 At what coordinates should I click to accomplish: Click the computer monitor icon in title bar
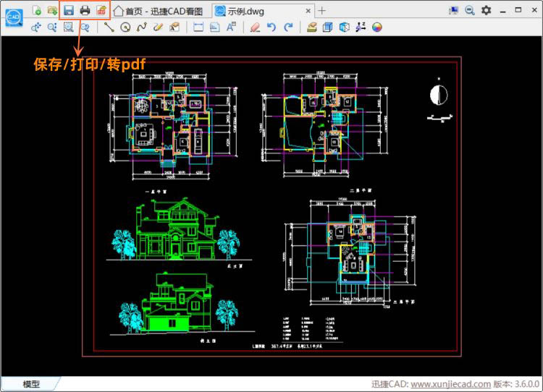(453, 10)
